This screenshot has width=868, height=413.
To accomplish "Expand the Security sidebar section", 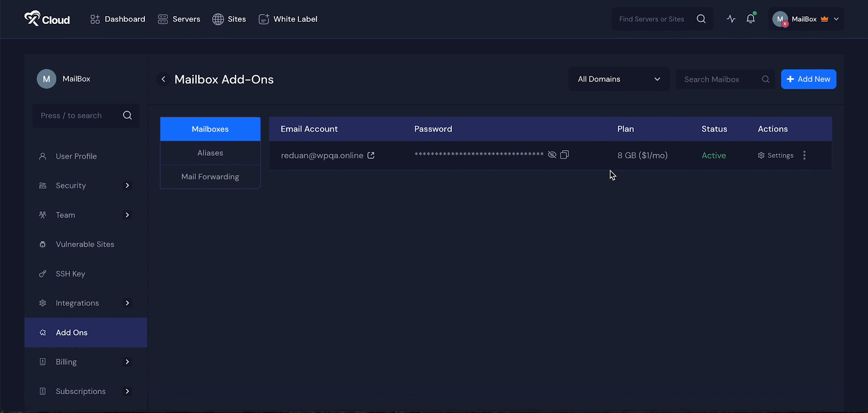I will [127, 185].
